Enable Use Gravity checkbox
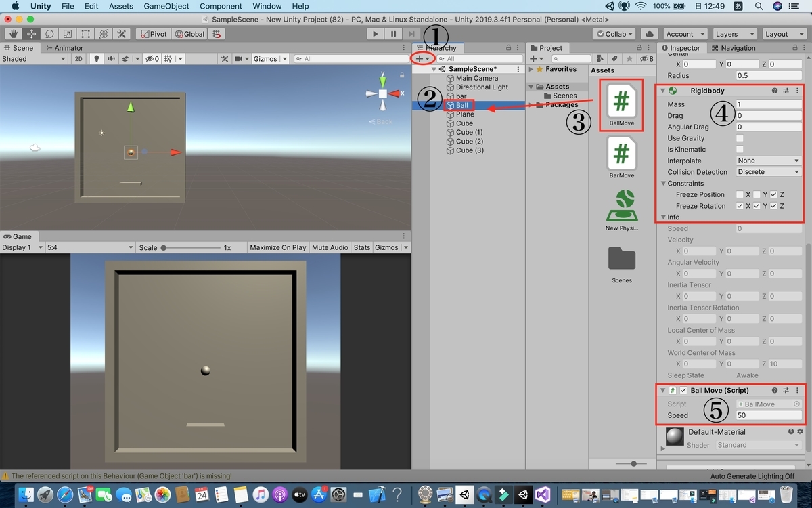 (740, 138)
